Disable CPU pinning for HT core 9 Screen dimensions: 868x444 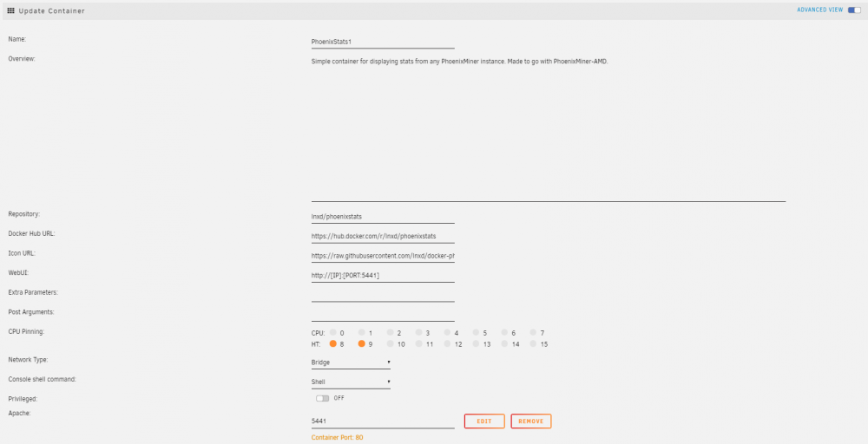pyautogui.click(x=361, y=344)
